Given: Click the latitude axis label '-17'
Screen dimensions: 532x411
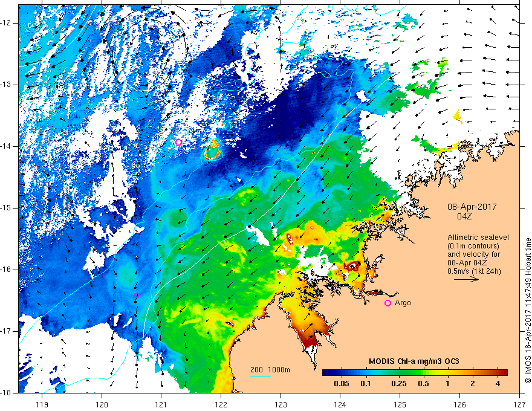Looking at the screenshot, I should pos(7,331).
